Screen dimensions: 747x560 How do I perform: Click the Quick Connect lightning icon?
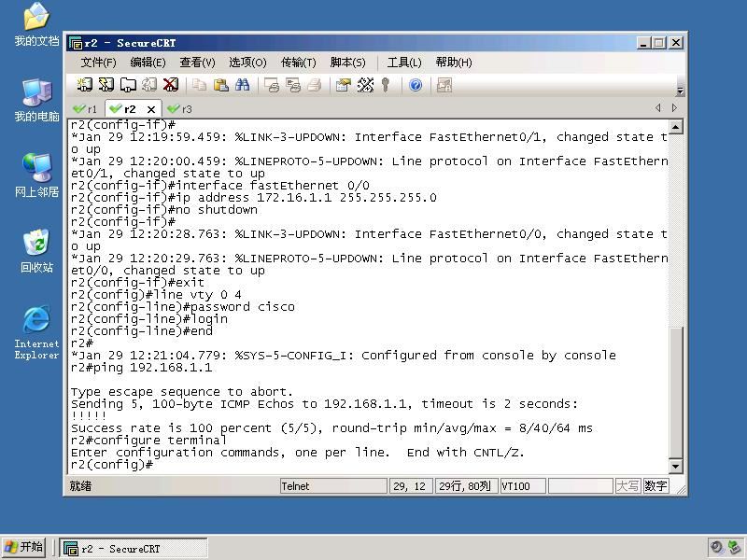tap(106, 85)
